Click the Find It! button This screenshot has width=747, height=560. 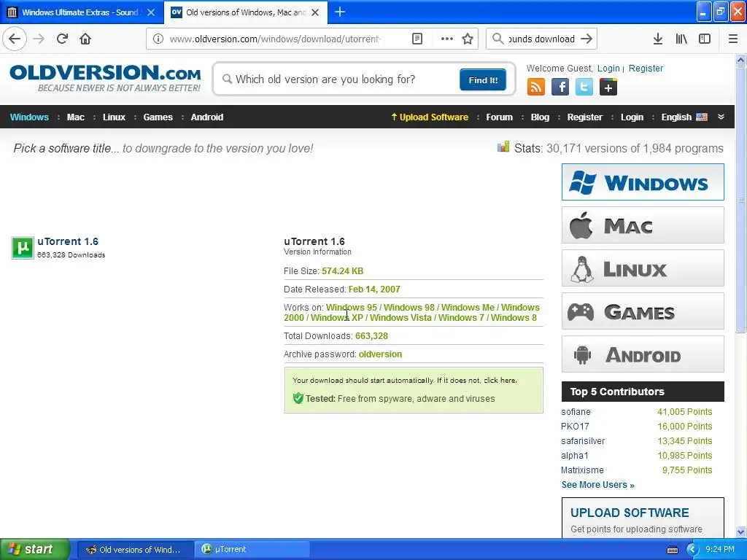(483, 79)
